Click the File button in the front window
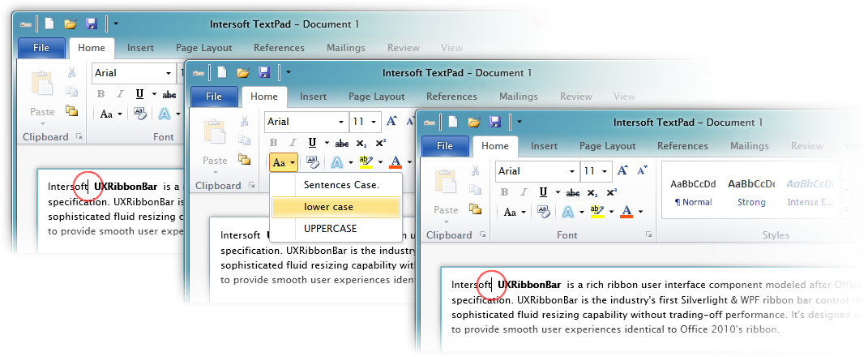 click(444, 146)
